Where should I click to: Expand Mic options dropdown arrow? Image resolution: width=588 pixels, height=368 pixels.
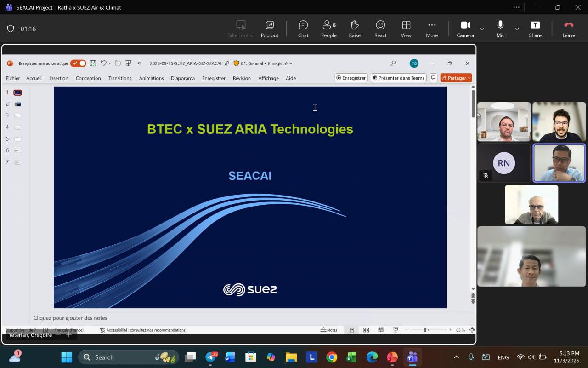pos(517,29)
